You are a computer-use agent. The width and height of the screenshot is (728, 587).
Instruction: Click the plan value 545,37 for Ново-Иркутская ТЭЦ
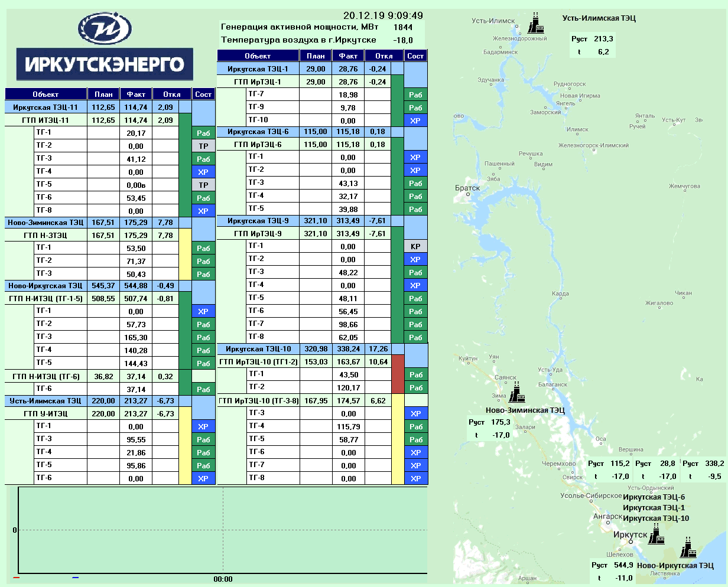tap(103, 286)
